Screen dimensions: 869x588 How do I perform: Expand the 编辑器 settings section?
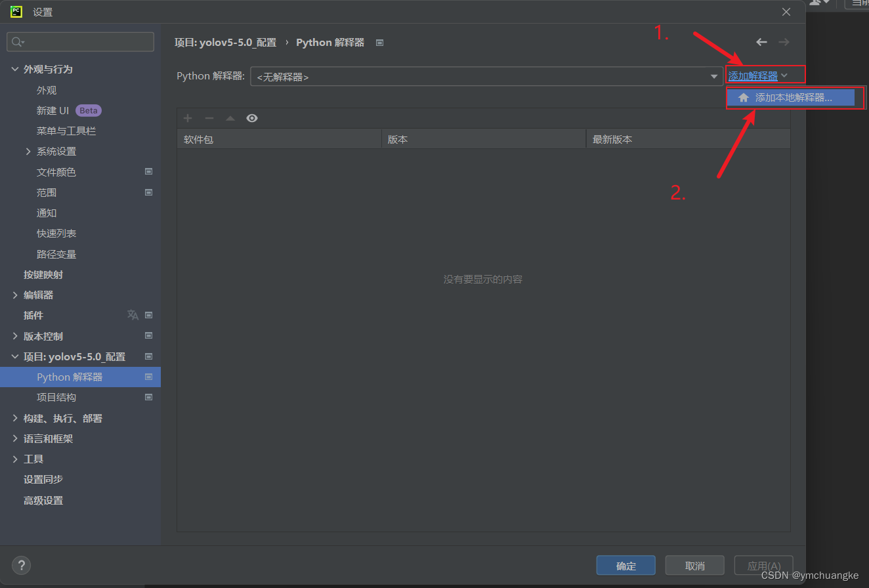click(x=15, y=295)
